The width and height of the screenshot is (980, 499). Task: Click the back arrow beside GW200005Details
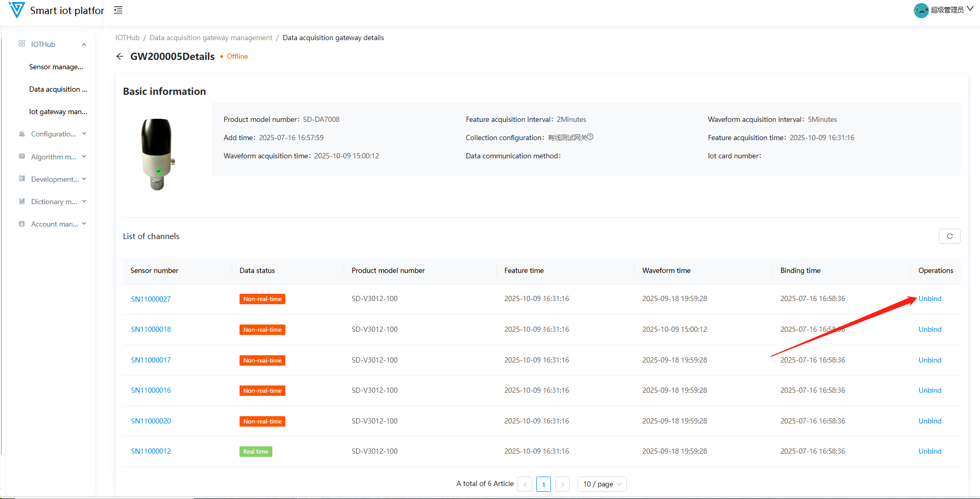120,56
